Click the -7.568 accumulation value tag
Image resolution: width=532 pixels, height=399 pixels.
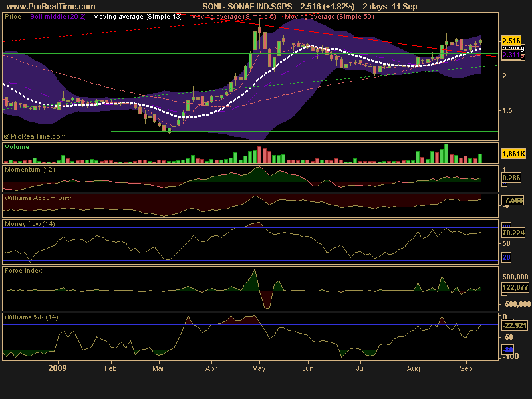point(512,200)
